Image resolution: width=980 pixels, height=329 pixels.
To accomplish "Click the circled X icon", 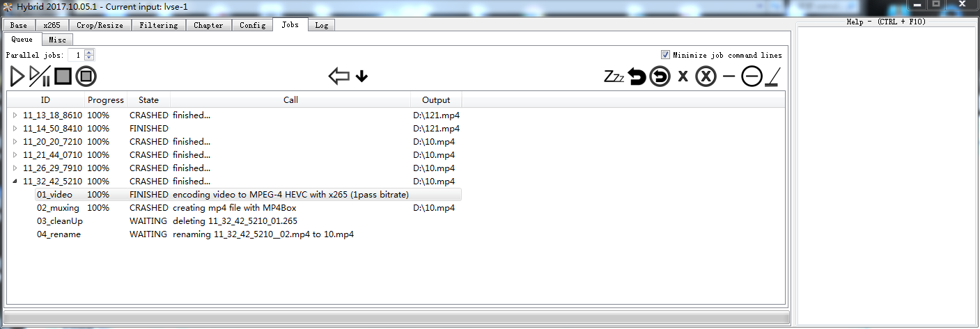I will [706, 77].
